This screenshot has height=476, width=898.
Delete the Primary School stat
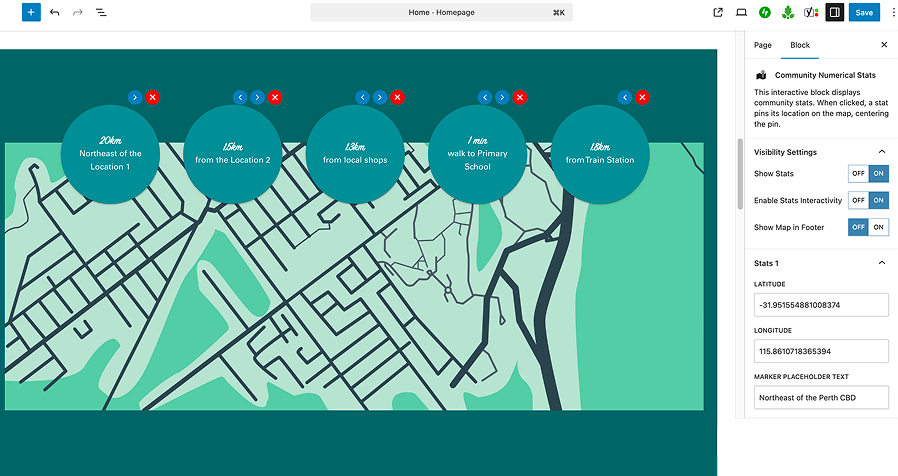tap(519, 97)
